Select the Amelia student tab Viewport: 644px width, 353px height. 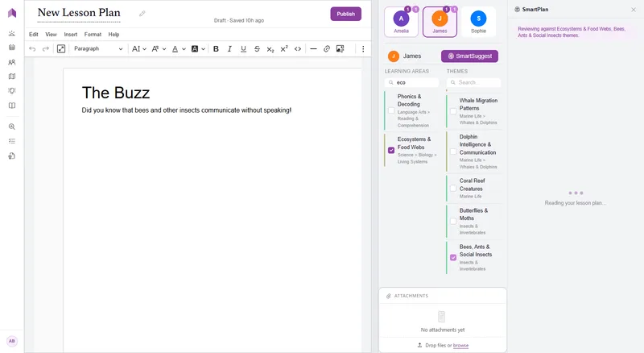click(401, 22)
